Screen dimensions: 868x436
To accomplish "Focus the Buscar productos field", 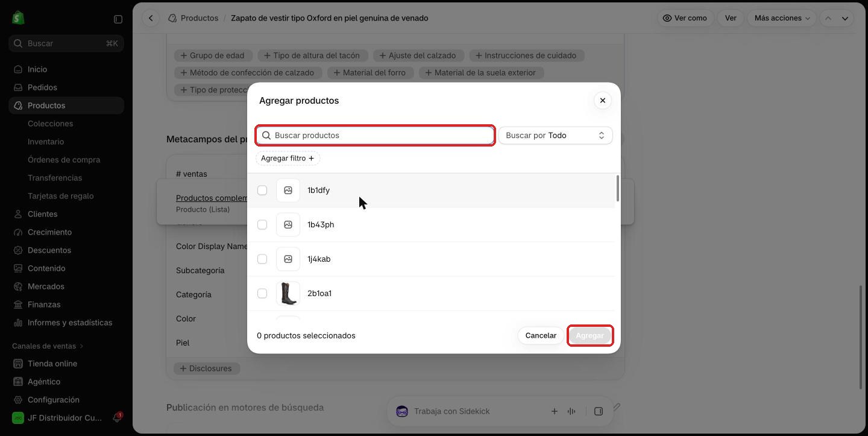I will point(375,136).
